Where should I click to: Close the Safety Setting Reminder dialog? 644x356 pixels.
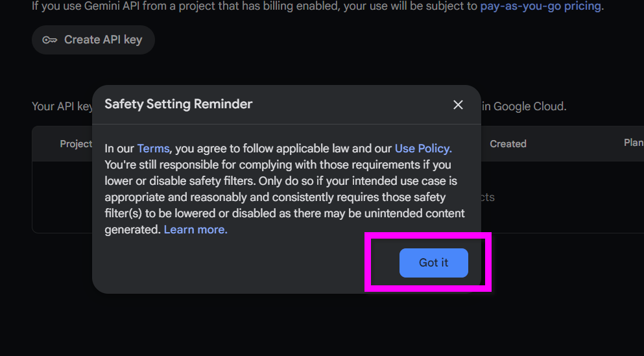click(x=458, y=105)
